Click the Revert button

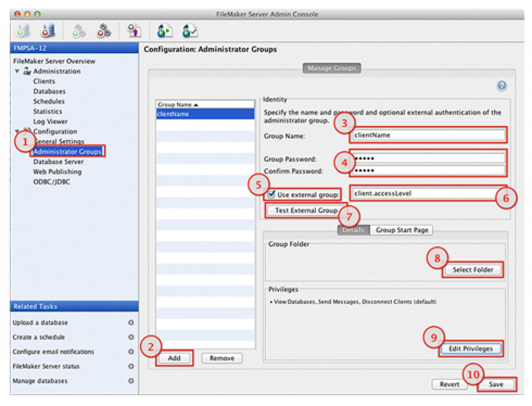(450, 384)
